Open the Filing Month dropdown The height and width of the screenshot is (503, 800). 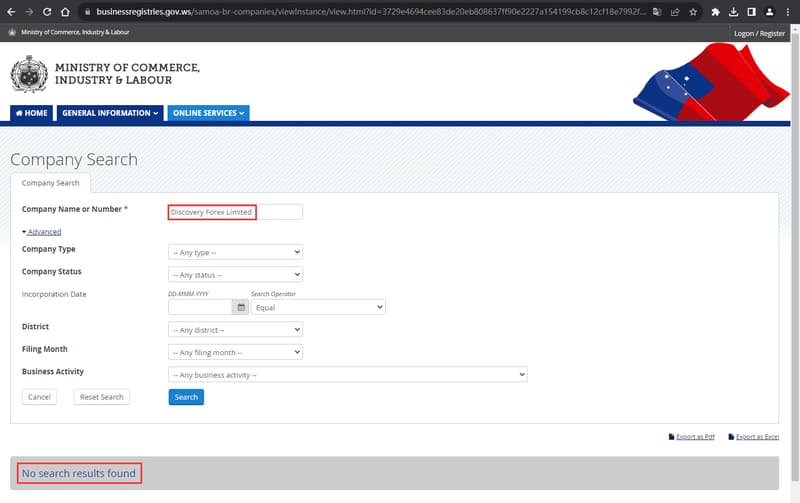tap(235, 352)
